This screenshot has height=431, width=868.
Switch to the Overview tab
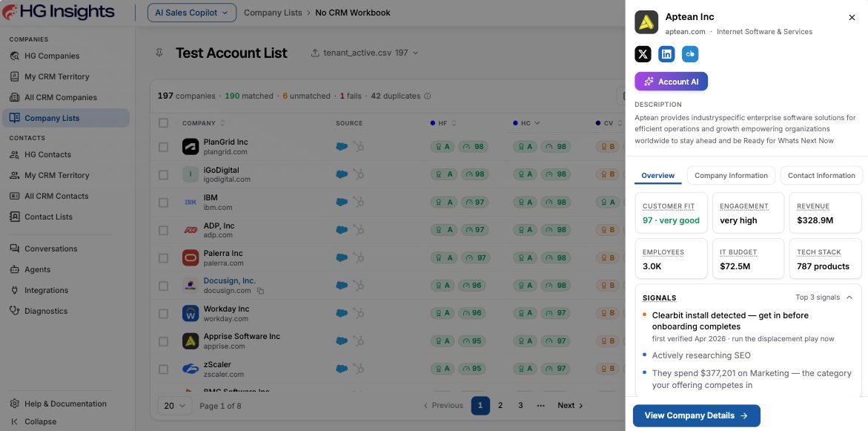pyautogui.click(x=657, y=176)
